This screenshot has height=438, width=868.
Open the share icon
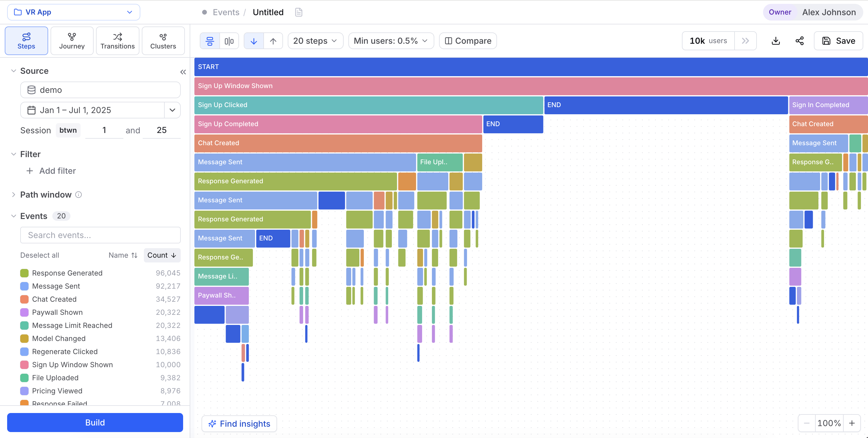[800, 41]
